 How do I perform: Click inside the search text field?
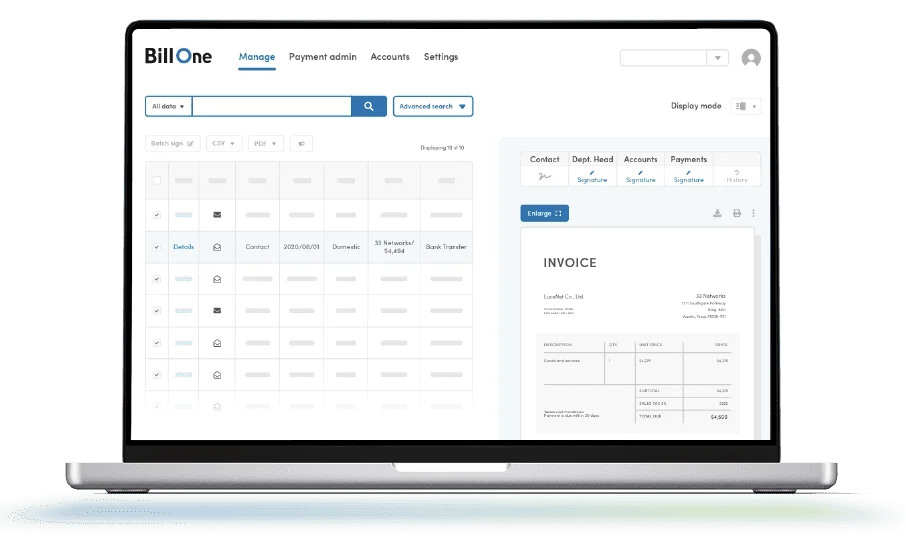272,106
